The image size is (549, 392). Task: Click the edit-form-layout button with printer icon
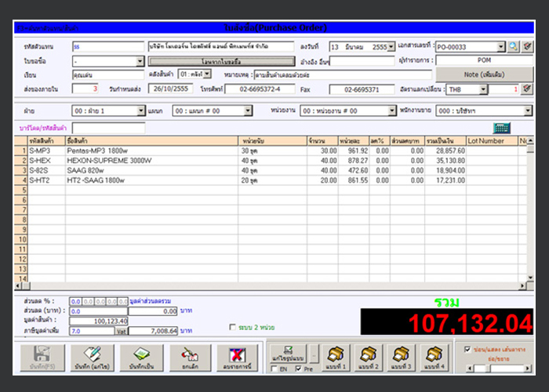tap(288, 354)
